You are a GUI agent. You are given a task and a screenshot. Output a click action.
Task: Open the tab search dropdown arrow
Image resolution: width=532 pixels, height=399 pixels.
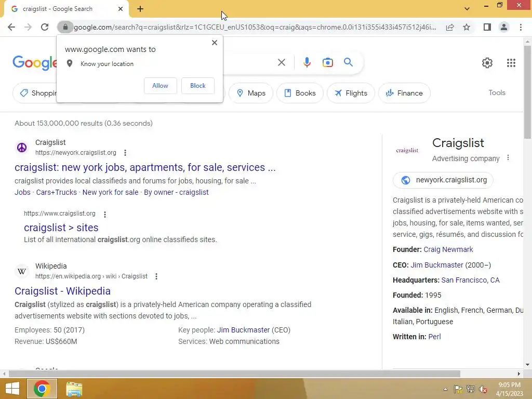467,9
